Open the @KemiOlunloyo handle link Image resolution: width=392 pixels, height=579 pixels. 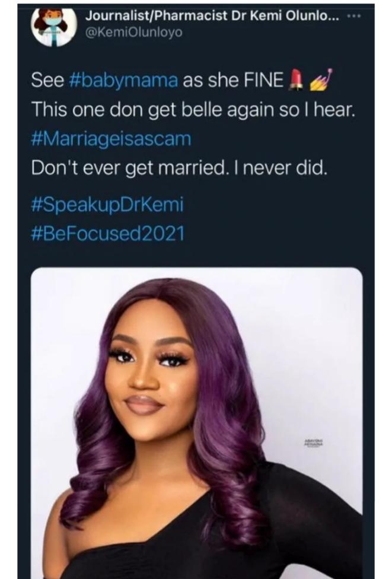pyautogui.click(x=134, y=32)
